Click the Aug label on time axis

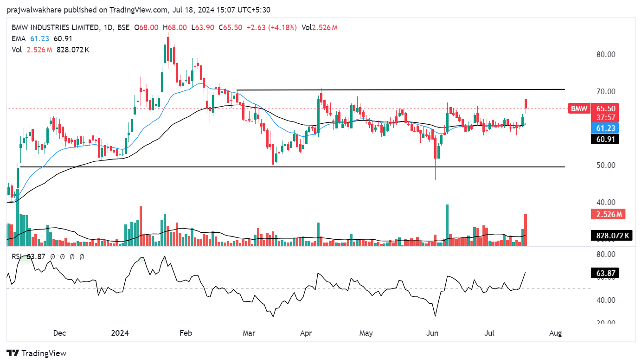555,333
